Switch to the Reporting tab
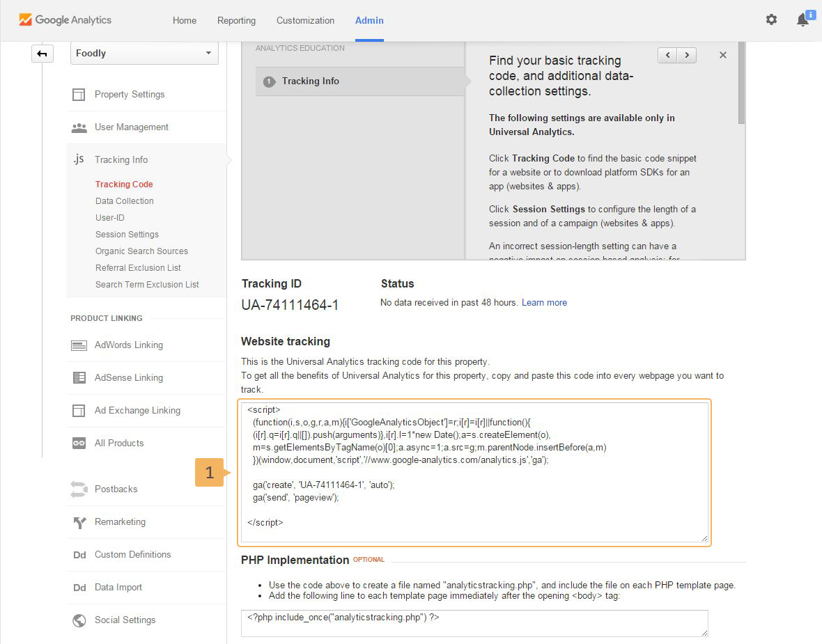Image resolution: width=822 pixels, height=644 pixels. click(236, 21)
